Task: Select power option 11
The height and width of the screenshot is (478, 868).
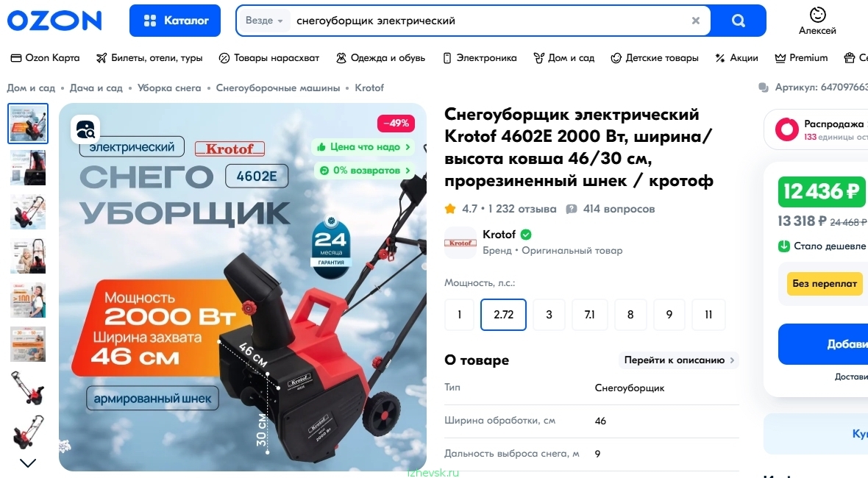Action: (x=708, y=314)
